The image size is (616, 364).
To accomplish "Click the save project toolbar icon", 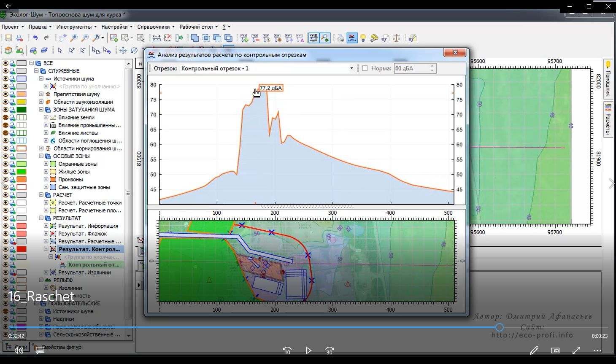I will [8, 38].
